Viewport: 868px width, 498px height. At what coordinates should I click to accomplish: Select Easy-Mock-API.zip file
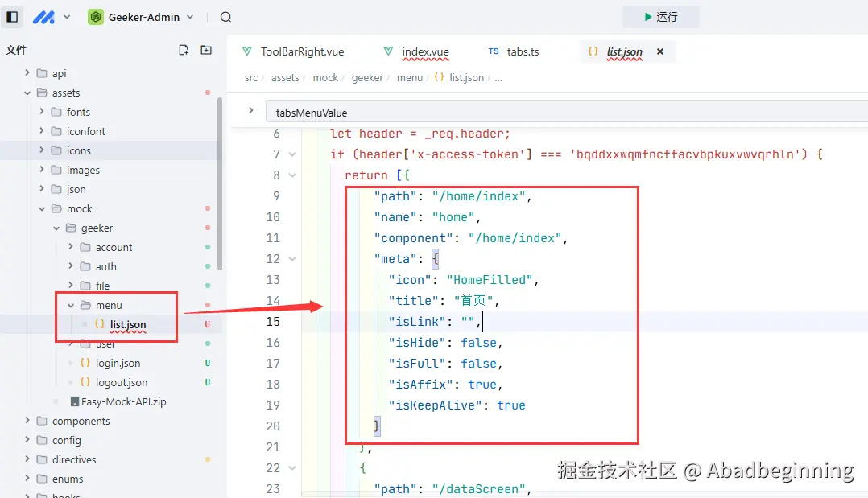tap(123, 401)
